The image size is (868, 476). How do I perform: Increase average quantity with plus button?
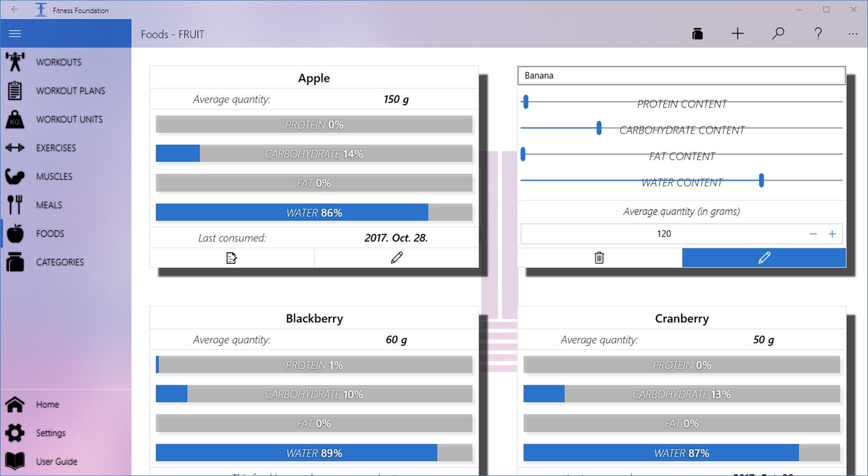pyautogui.click(x=832, y=234)
